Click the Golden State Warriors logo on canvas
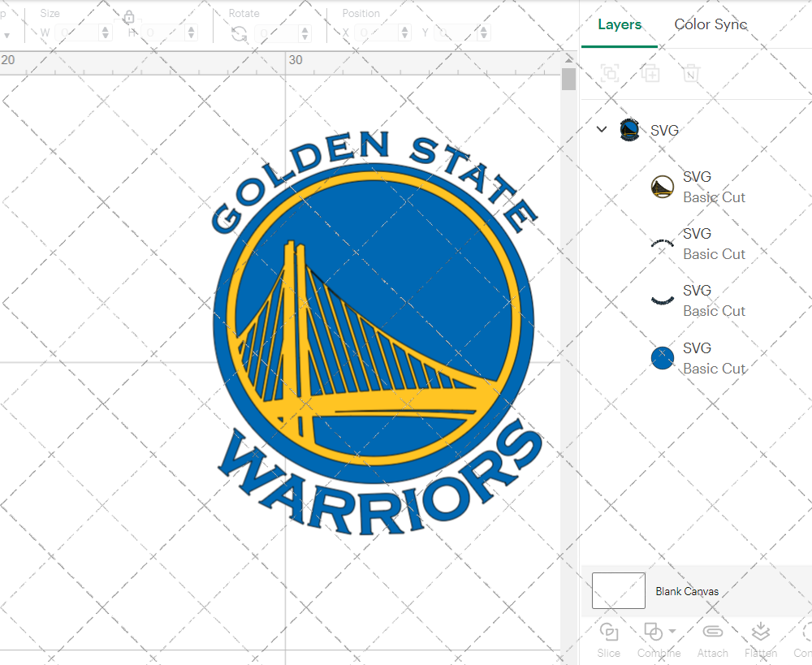 pyautogui.click(x=375, y=331)
